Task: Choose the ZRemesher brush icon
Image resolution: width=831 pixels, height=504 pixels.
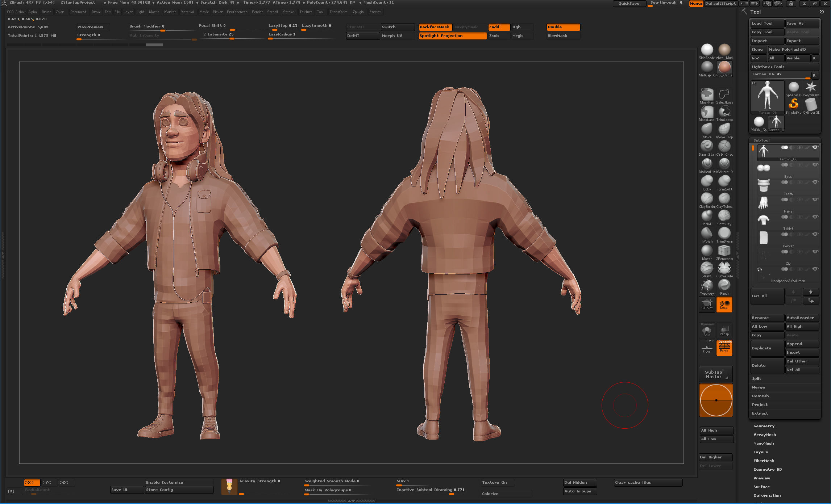Action: pos(724,251)
